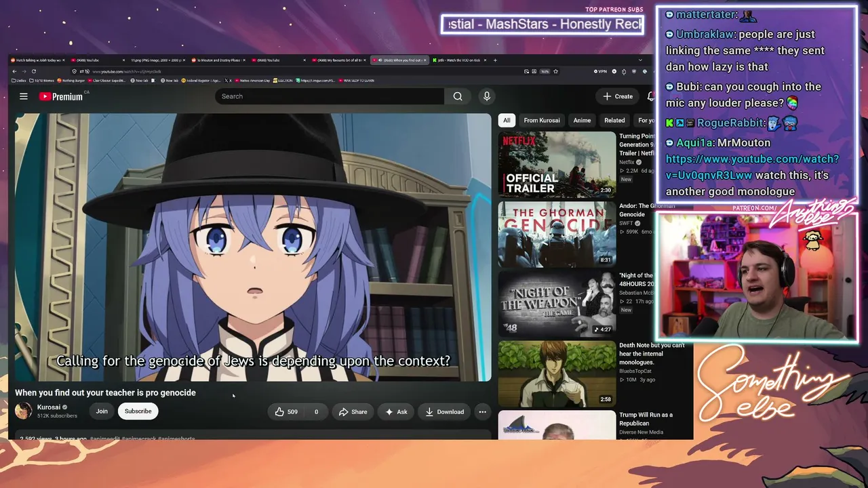The width and height of the screenshot is (868, 488).
Task: Open the 'Andor: The Ghorman Genocide' title
Action: point(647,210)
